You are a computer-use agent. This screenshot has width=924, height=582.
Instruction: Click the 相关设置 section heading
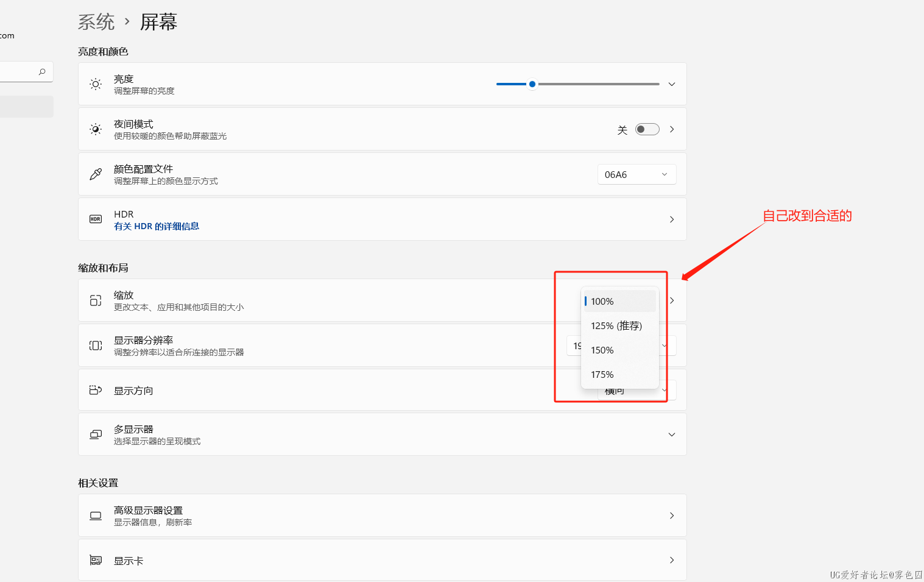click(x=98, y=483)
